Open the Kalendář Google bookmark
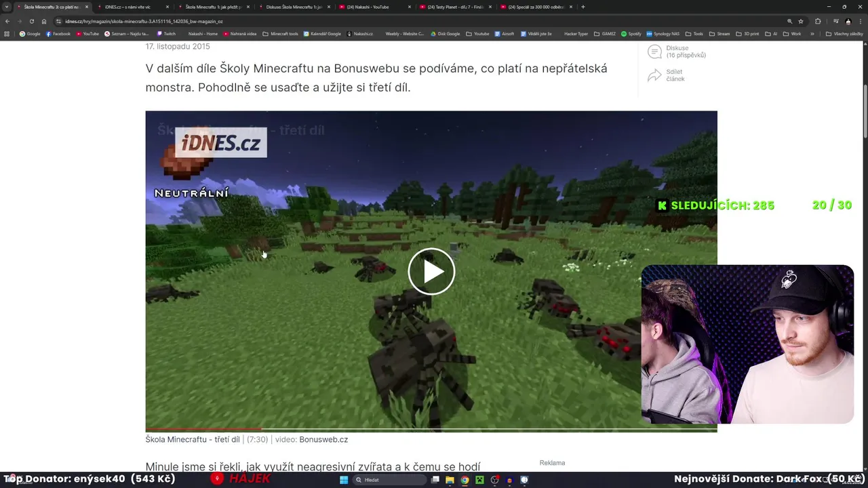Screen dimensions: 868x488 coord(322,33)
